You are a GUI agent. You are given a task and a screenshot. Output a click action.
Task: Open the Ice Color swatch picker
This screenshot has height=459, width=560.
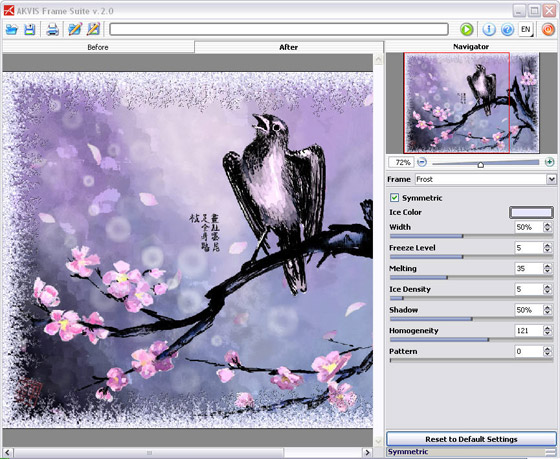click(x=531, y=213)
